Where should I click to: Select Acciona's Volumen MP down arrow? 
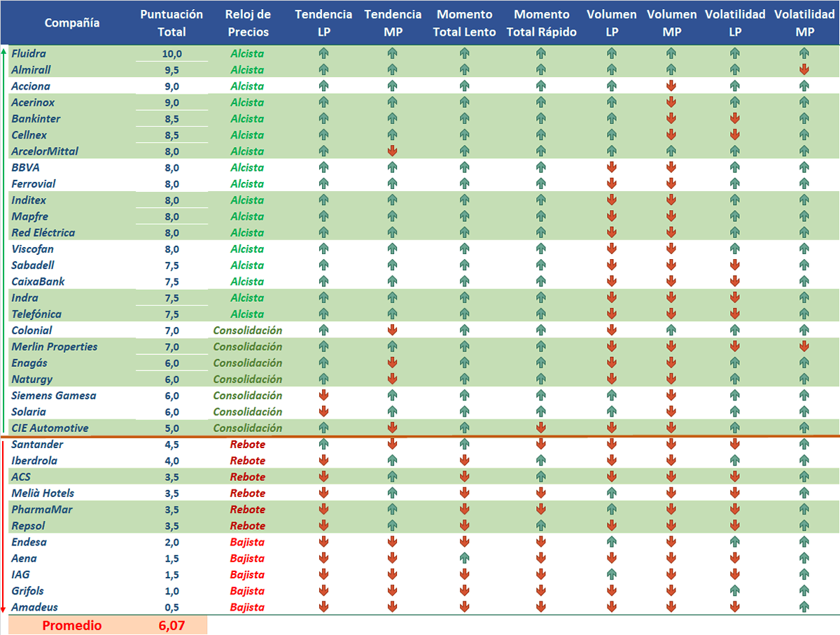(x=671, y=86)
